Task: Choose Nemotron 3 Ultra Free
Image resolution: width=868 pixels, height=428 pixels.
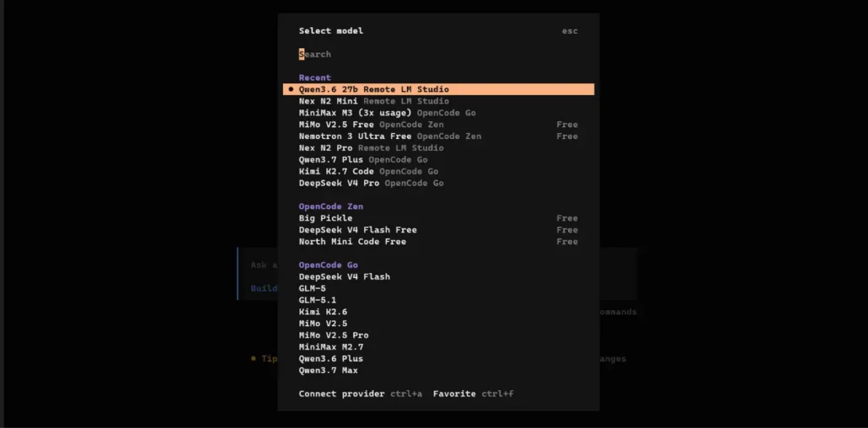Action: (x=438, y=136)
